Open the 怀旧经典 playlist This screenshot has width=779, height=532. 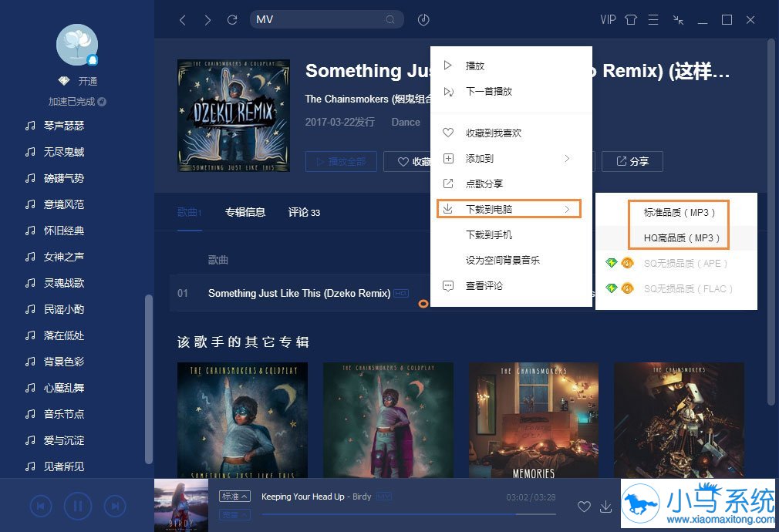[63, 231]
